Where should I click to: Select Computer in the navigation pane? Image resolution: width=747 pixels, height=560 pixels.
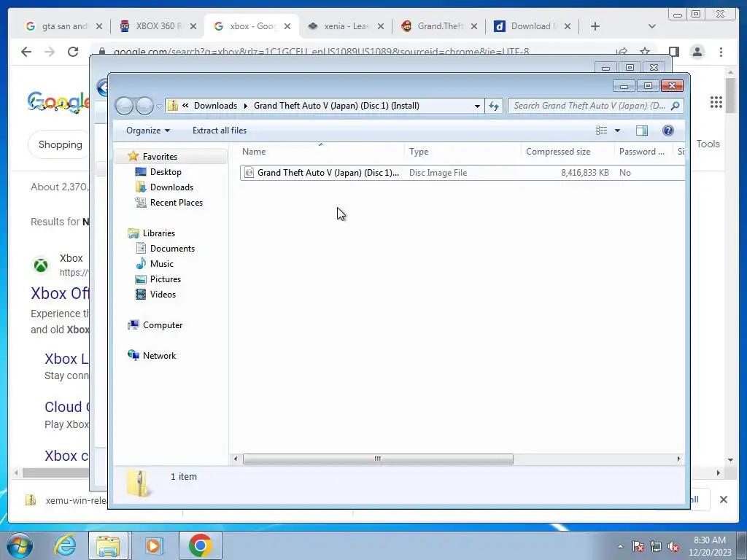[x=163, y=324]
